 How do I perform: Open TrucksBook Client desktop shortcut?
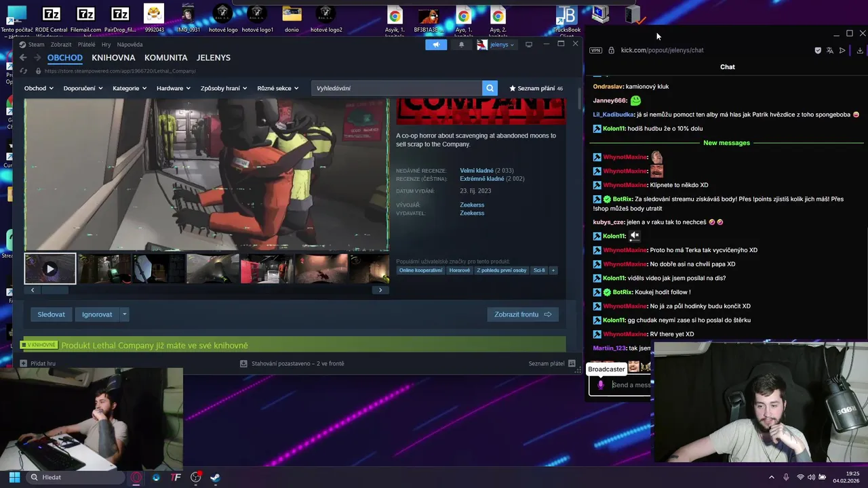[x=566, y=19]
